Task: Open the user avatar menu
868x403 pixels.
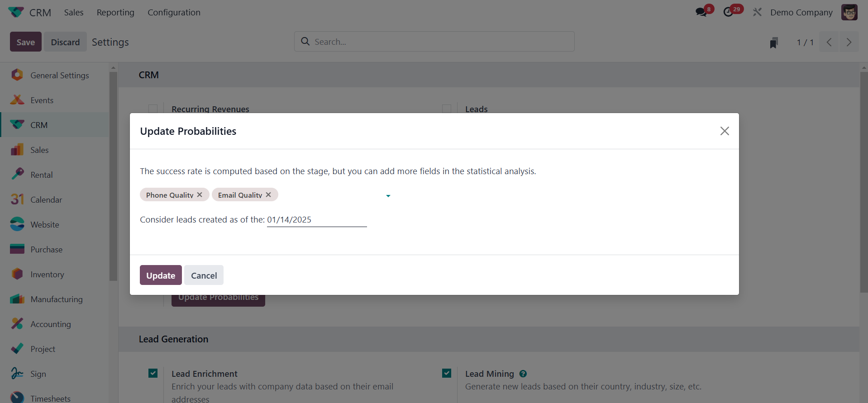Action: pyautogui.click(x=849, y=12)
